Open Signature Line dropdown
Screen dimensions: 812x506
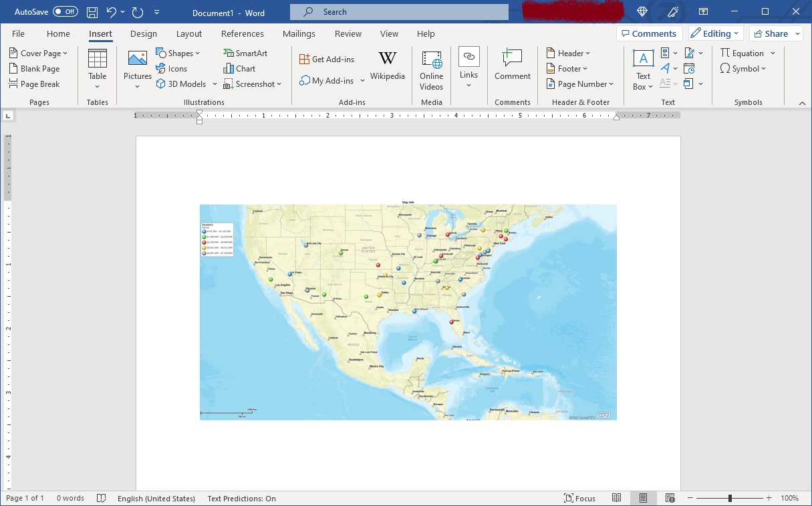click(693, 53)
